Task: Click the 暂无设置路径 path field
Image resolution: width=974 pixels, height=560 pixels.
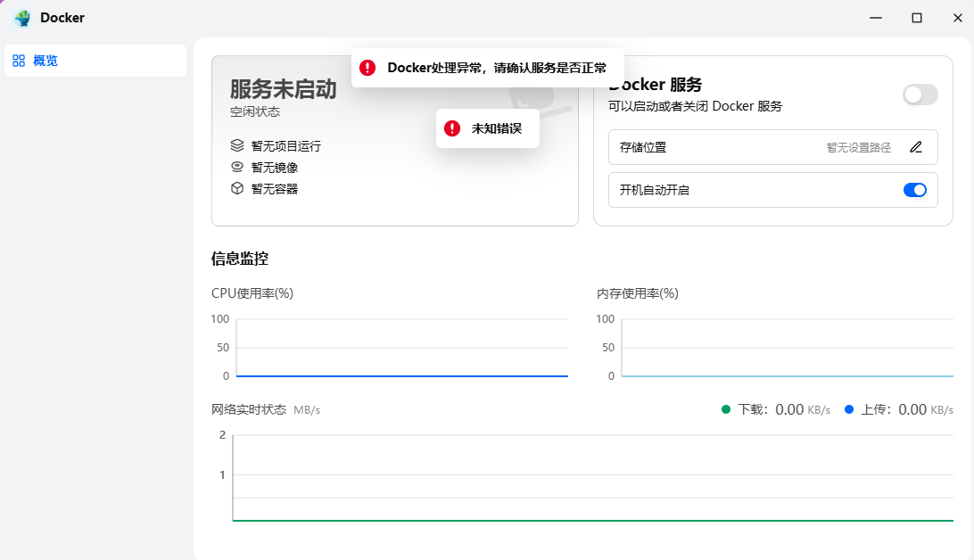Action: point(857,147)
